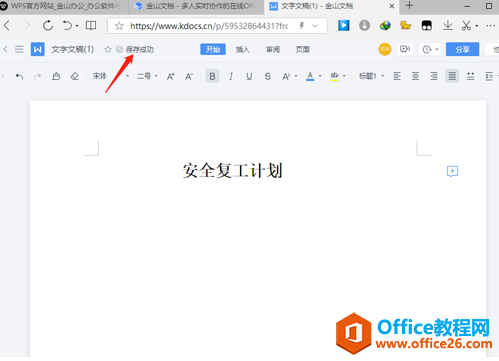
Task: Center align text with the toolbar button
Action: (x=415, y=76)
